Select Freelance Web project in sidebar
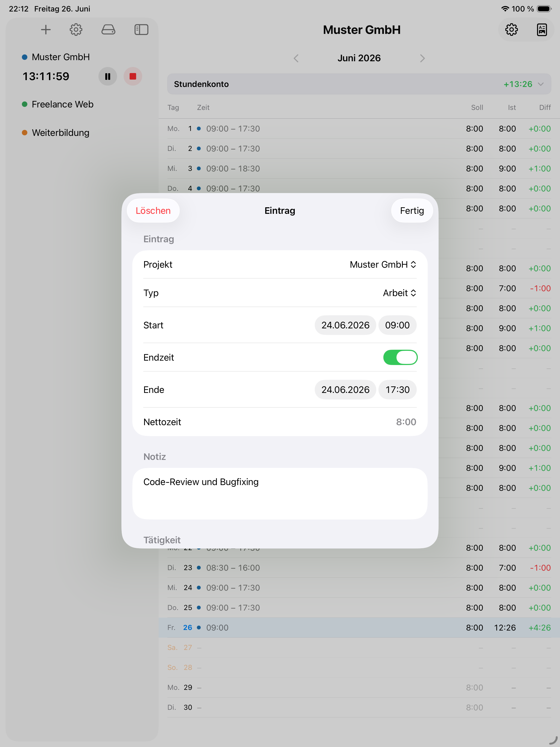This screenshot has width=560, height=747. click(x=58, y=104)
